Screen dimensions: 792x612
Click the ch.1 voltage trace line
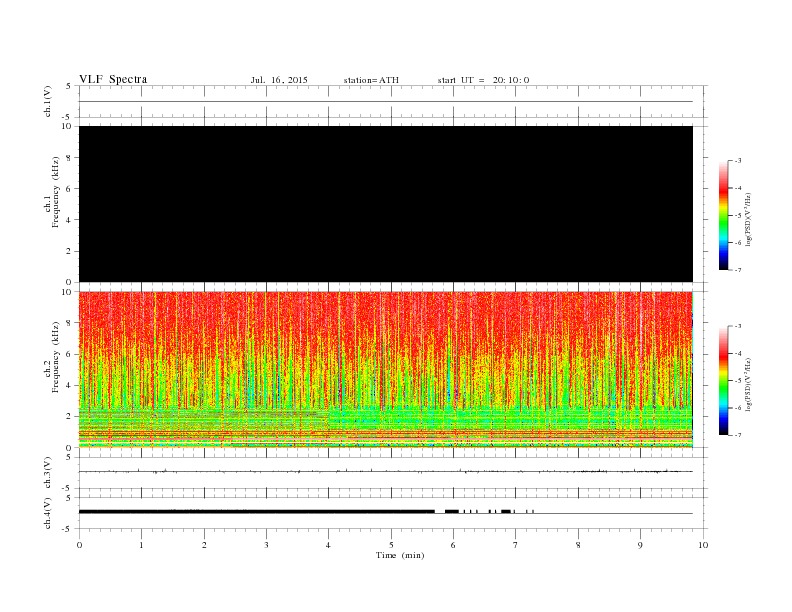pyautogui.click(x=386, y=101)
